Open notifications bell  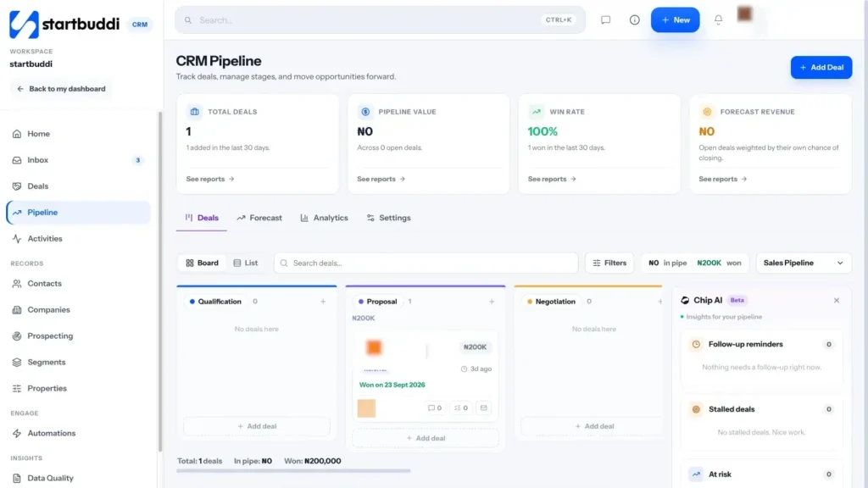718,20
